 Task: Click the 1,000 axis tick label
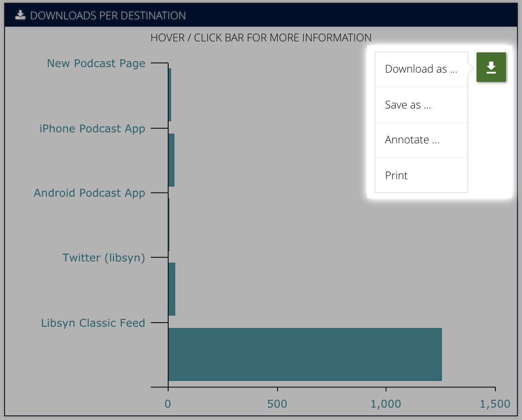tap(386, 404)
